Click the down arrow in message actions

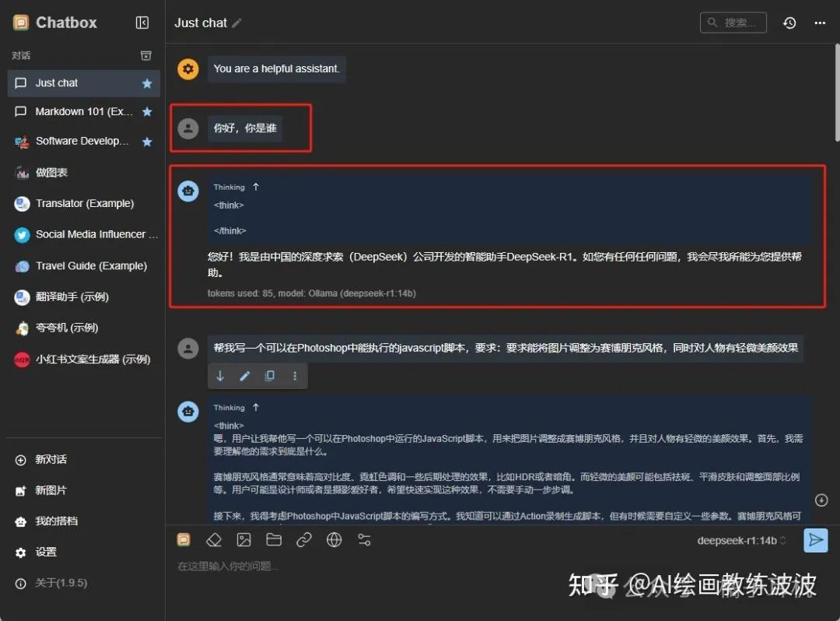220,376
